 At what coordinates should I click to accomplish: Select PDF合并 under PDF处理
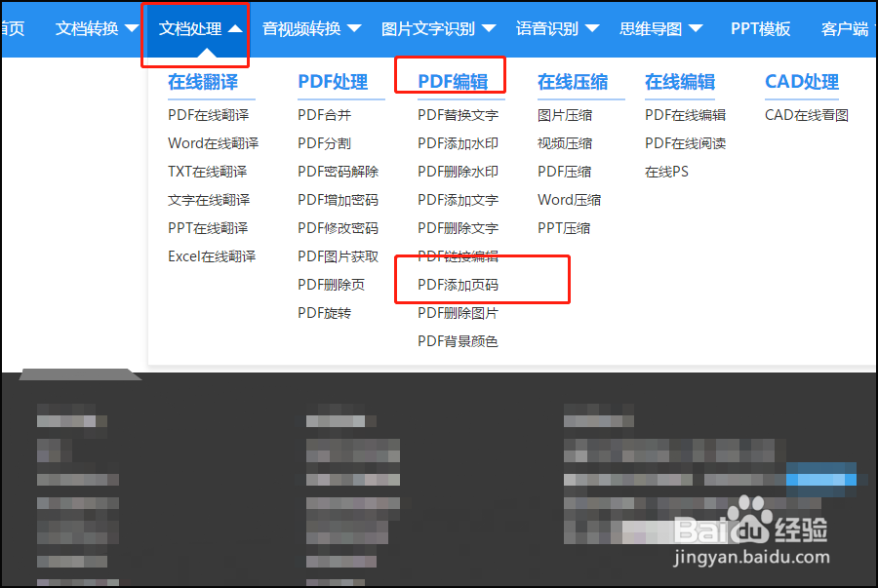click(321, 114)
